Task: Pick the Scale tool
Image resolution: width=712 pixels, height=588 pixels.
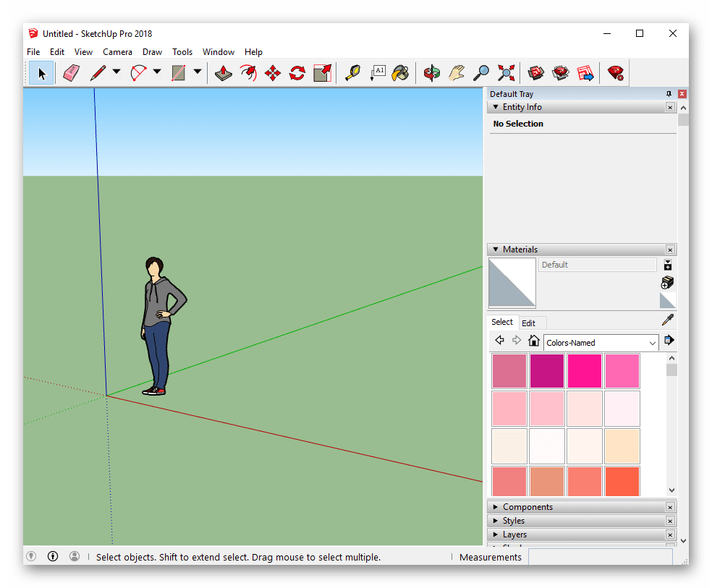Action: tap(323, 73)
